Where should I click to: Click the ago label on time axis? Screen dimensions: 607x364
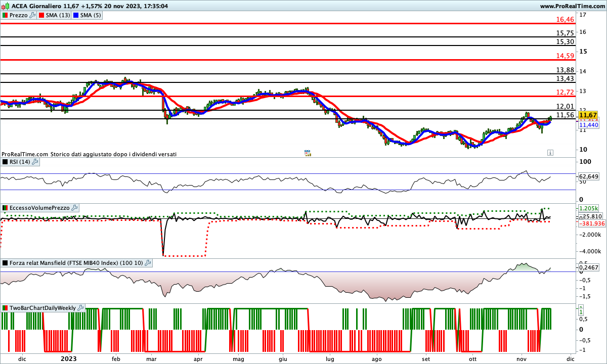tap(376, 358)
